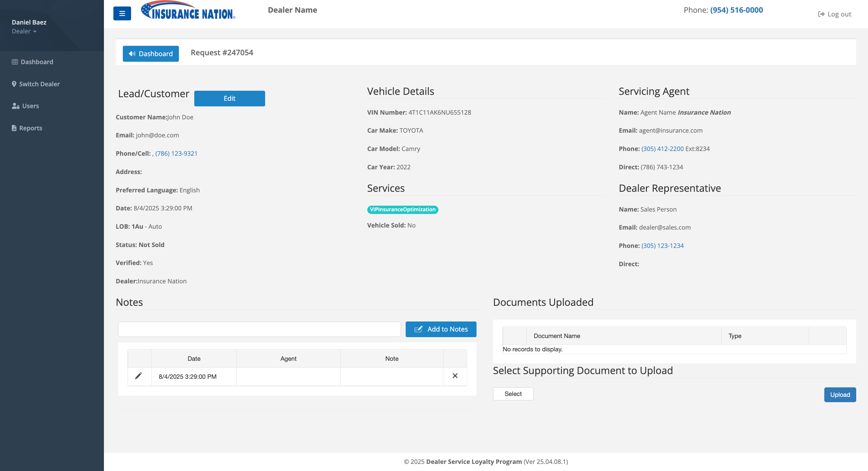Click the Note column header
868x471 pixels.
click(392, 359)
